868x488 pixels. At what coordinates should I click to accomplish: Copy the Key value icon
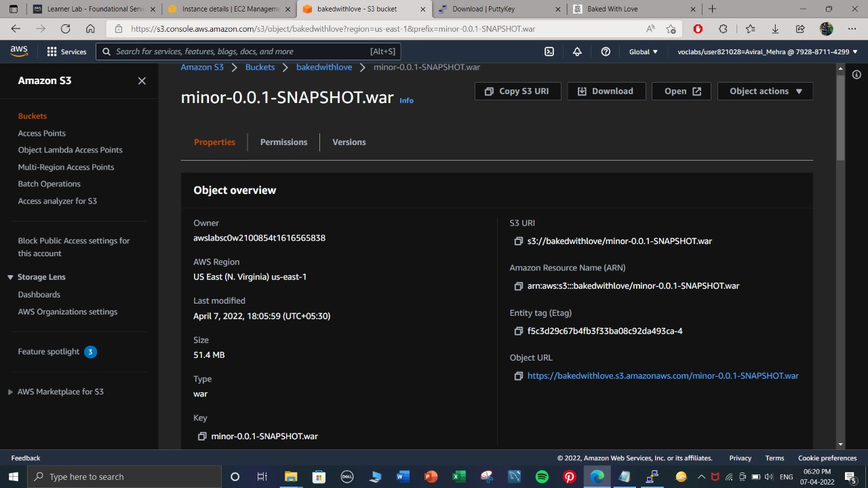point(202,436)
